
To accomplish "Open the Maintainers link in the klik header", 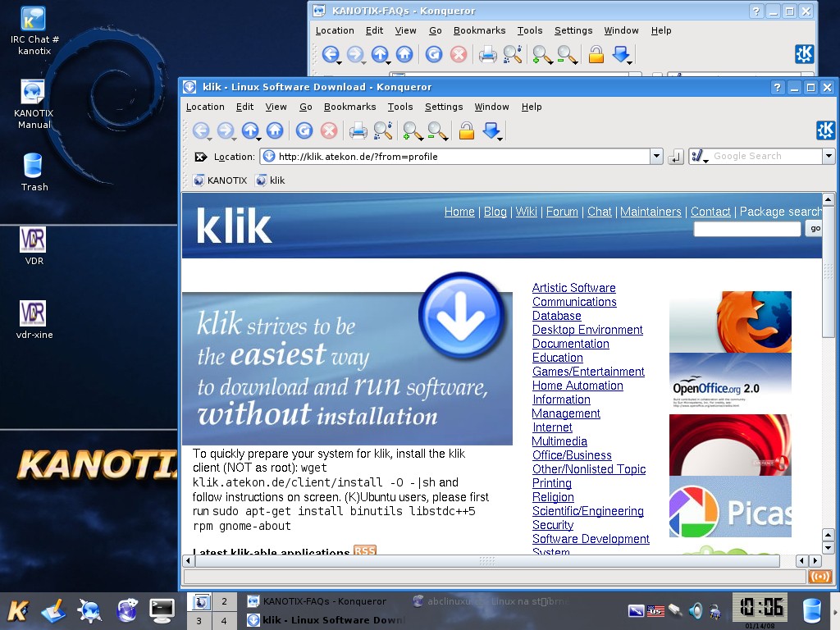I will coord(651,212).
